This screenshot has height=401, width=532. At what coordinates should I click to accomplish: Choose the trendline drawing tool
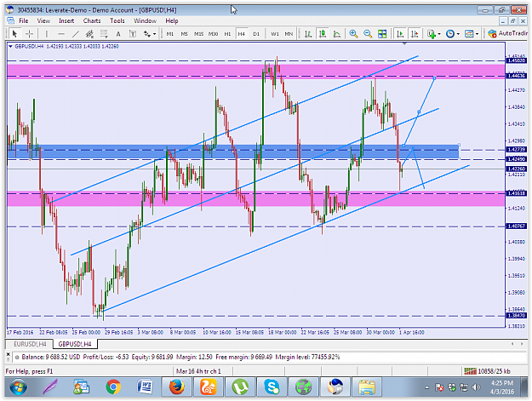point(75,33)
